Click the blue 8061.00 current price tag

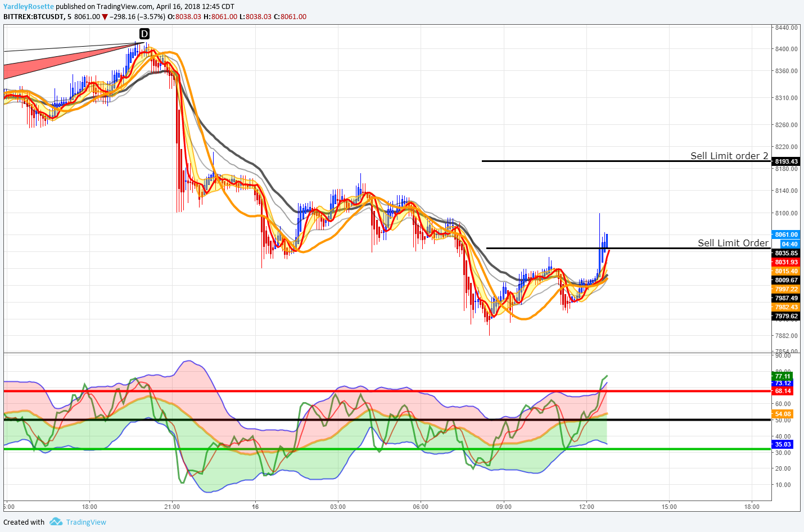click(x=786, y=235)
